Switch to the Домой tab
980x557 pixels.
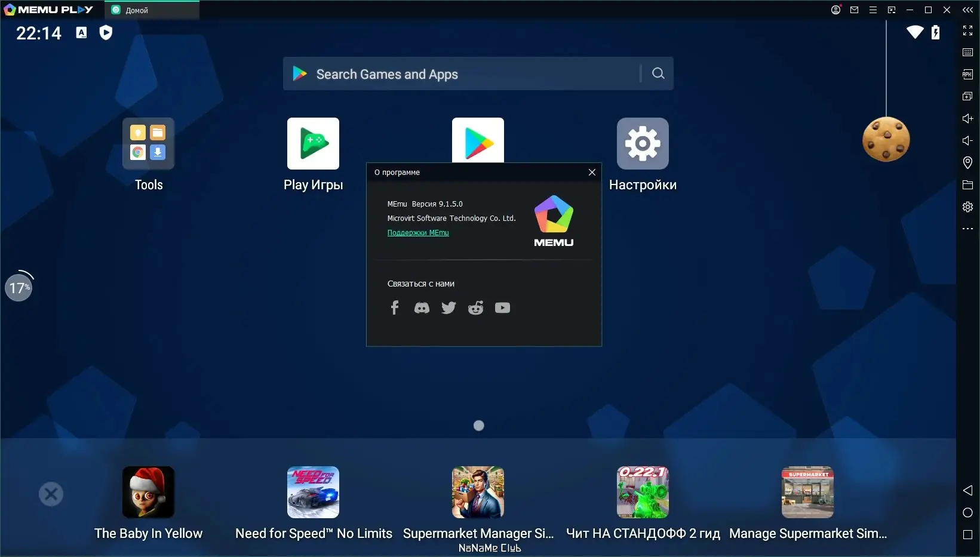(152, 10)
